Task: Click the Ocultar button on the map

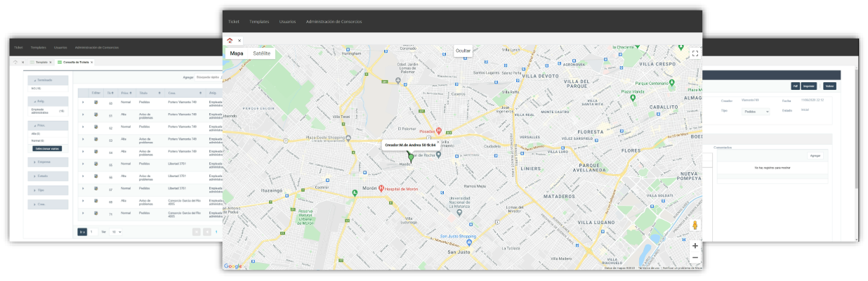Action: tap(463, 51)
